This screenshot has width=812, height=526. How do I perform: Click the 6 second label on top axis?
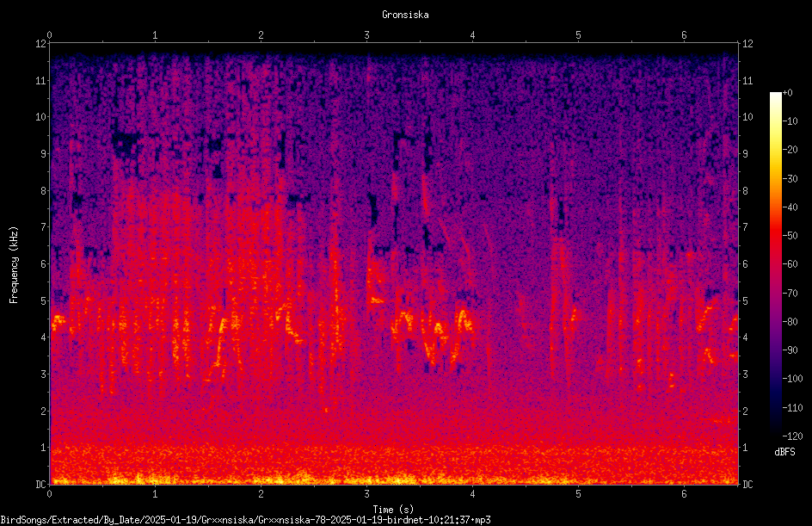(684, 35)
